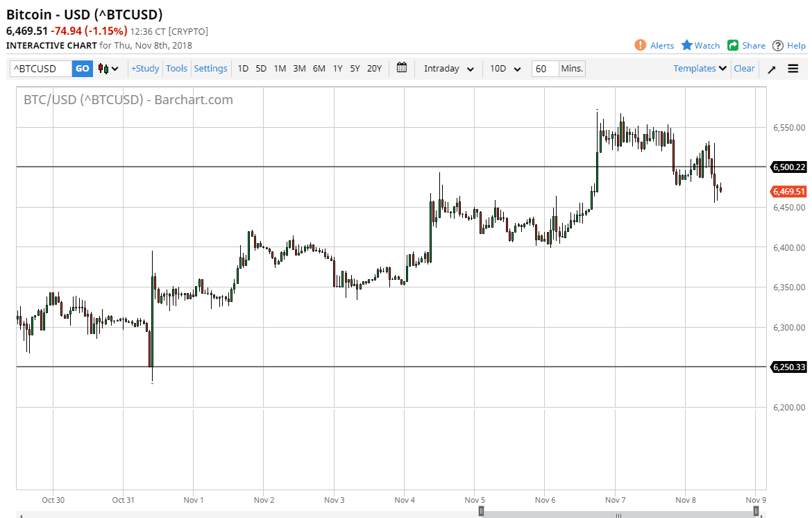
Task: Switch to the 20Y timeframe
Action: 374,69
